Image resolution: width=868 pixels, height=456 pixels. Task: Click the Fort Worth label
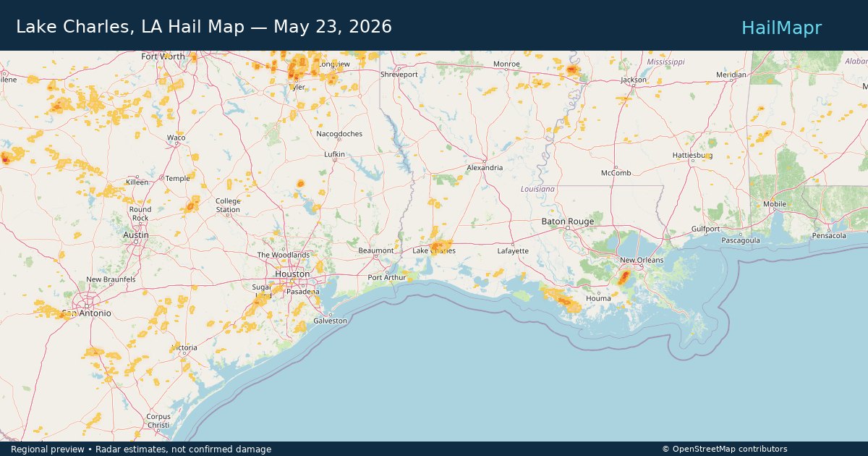click(163, 56)
